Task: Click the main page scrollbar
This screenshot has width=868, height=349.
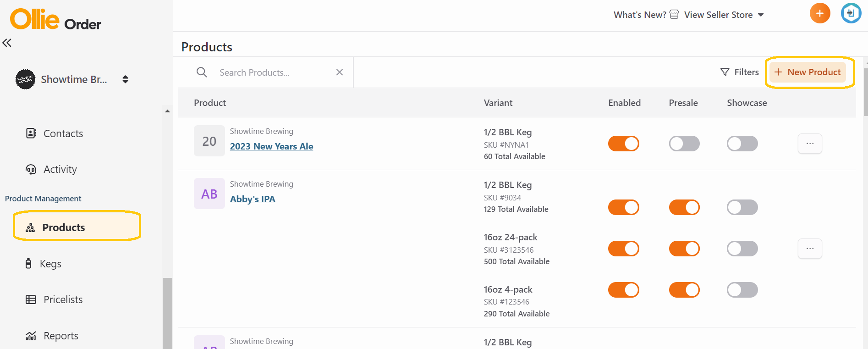Action: click(865, 92)
